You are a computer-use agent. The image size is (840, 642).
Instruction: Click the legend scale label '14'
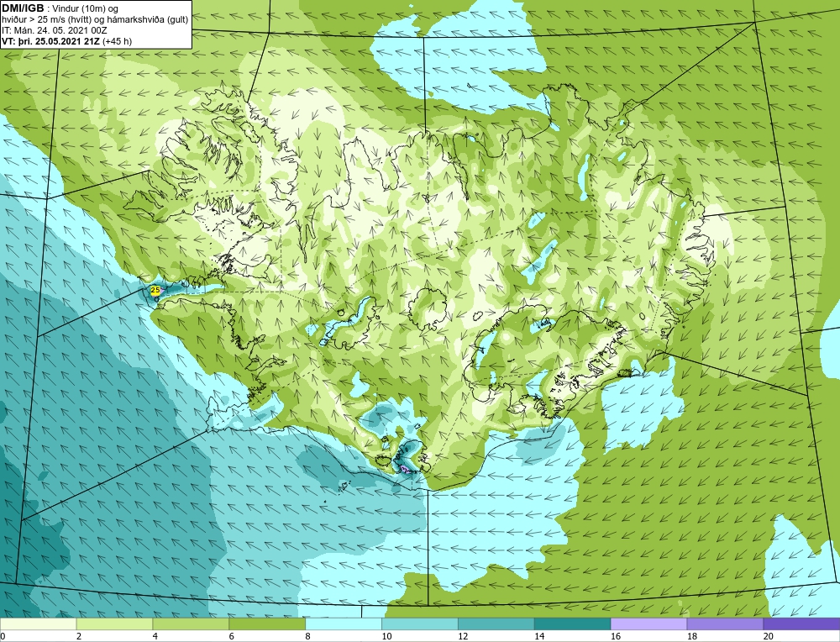coord(539,637)
